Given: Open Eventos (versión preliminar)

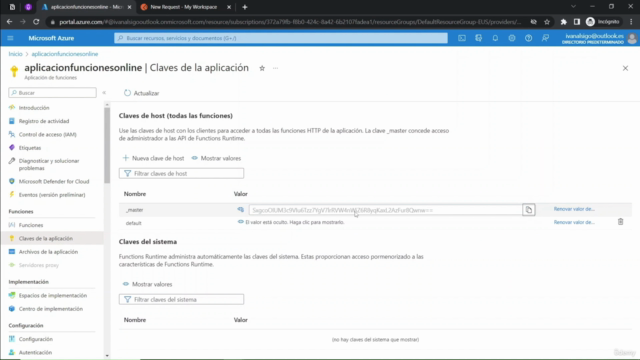Looking at the screenshot, I should (x=52, y=195).
